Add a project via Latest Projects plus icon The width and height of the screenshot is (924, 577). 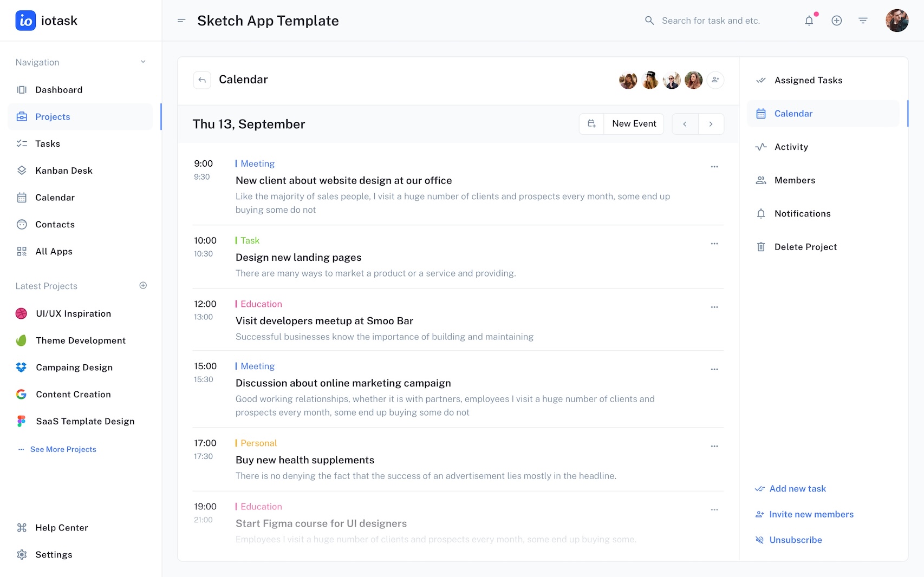143,286
